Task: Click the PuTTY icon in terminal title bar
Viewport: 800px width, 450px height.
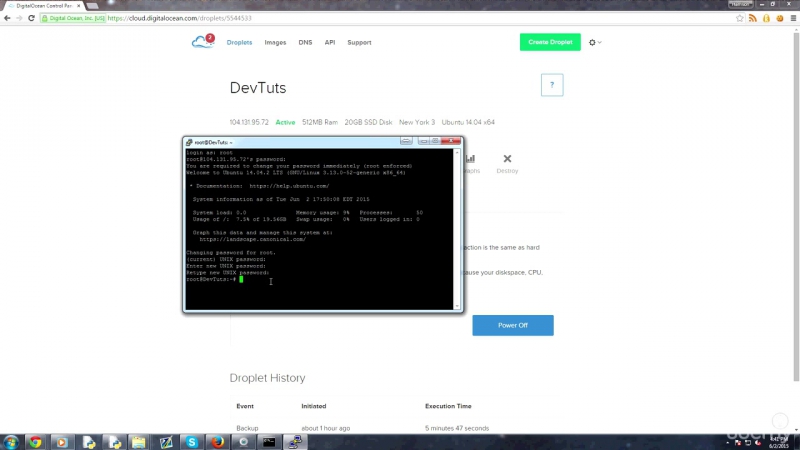Action: [x=189, y=142]
